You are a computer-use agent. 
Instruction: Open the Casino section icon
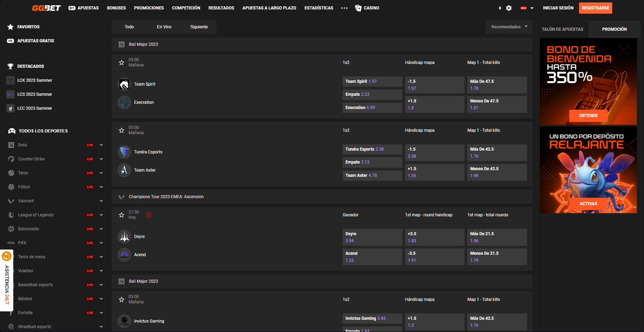(x=358, y=8)
